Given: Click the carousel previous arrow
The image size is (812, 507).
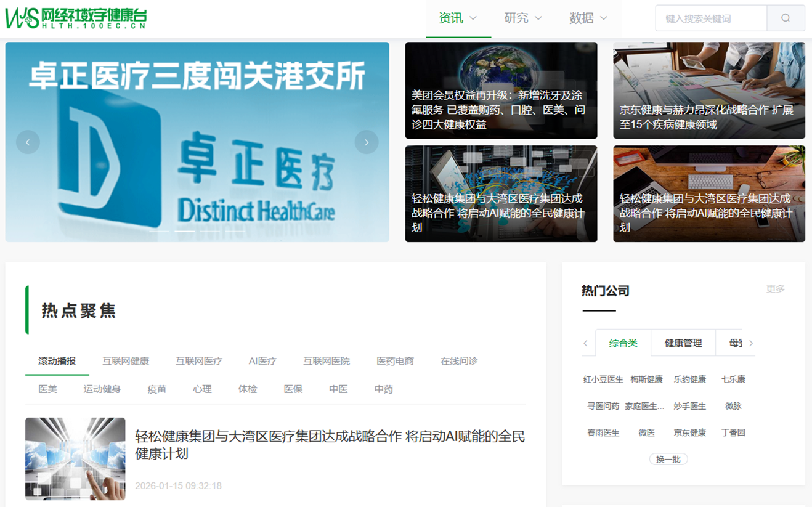Looking at the screenshot, I should pyautogui.click(x=28, y=142).
